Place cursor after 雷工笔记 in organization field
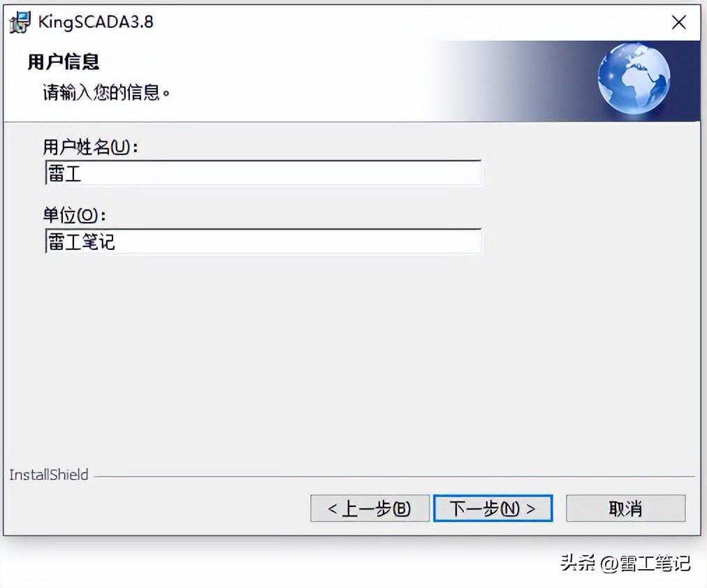Image resolution: width=707 pixels, height=588 pixels. pyautogui.click(x=117, y=242)
